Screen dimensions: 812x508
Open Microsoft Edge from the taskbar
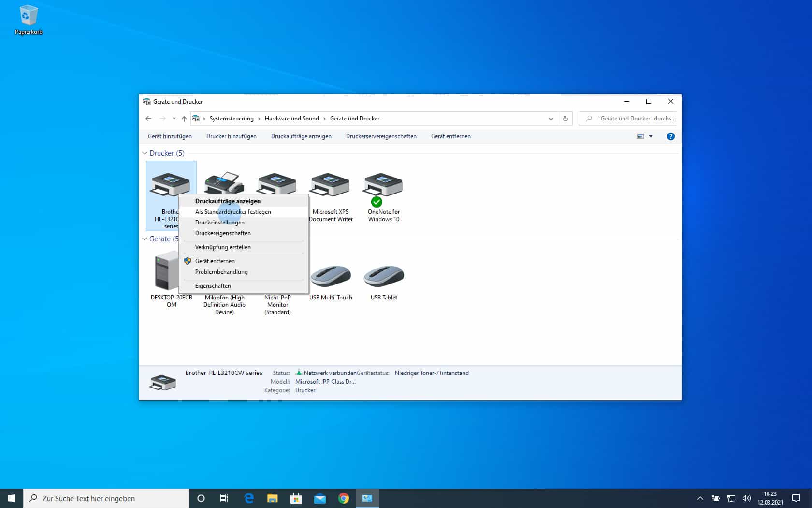(x=249, y=498)
